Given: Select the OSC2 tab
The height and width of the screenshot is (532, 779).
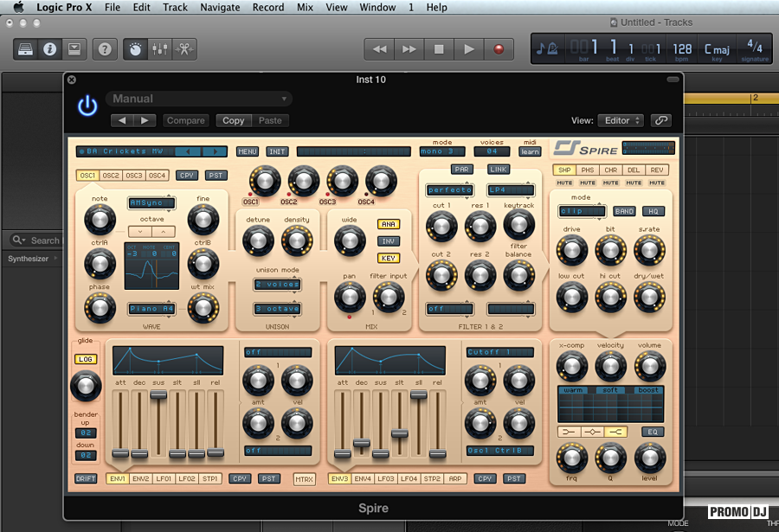Looking at the screenshot, I should tap(110, 176).
